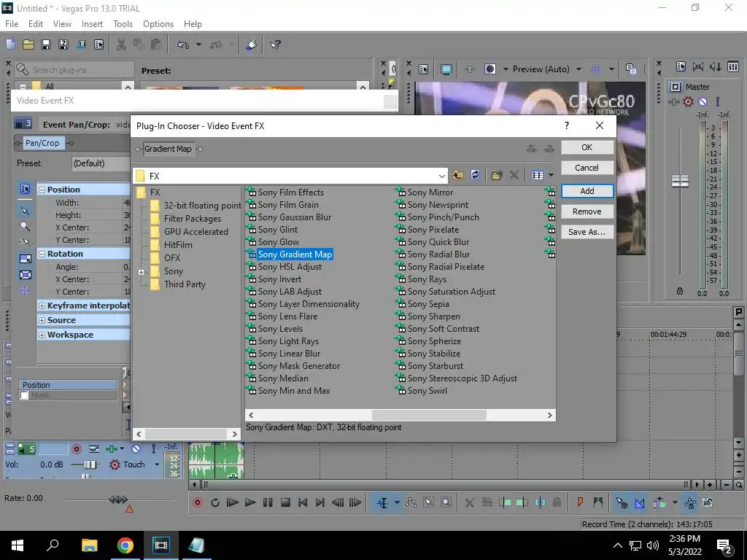Toggle the Gradient Map plug-in chain button
Image resolution: width=747 pixels, height=560 pixels.
coord(169,149)
